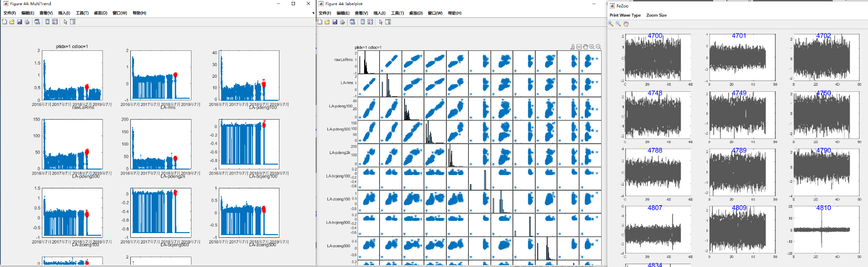This screenshot has height=267, width=868.
Task: Click waveform thumbnail labeled 4702
Action: (826, 57)
